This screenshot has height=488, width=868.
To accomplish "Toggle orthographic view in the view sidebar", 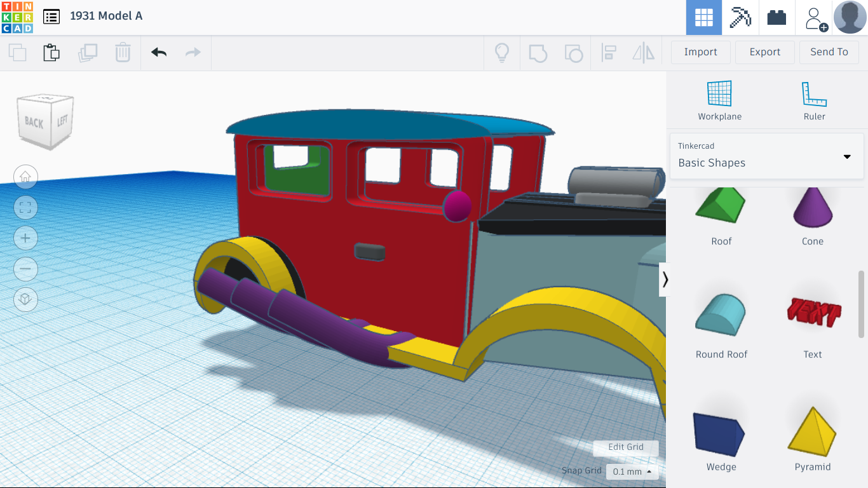I will pyautogui.click(x=25, y=299).
